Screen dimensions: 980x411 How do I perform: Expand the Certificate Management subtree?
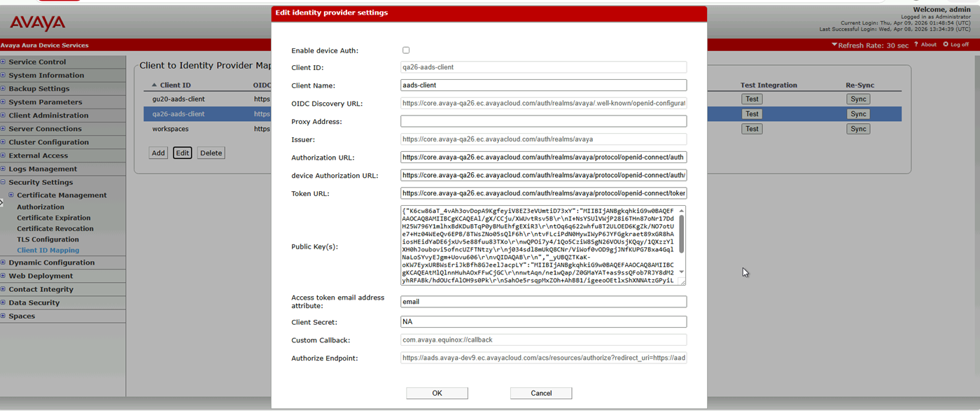click(11, 195)
